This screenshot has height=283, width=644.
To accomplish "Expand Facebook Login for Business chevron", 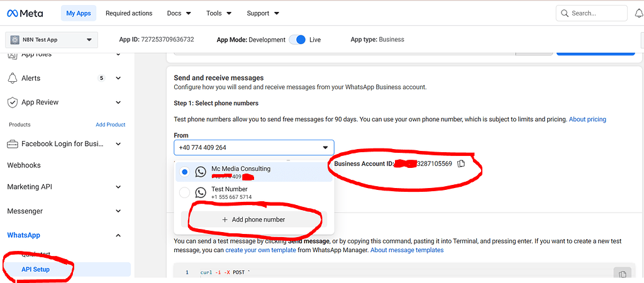I will (x=118, y=144).
